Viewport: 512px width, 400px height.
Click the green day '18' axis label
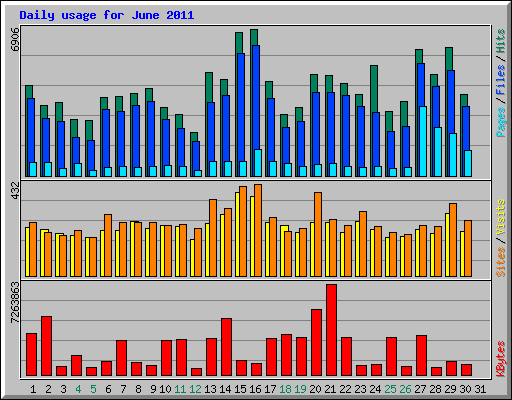click(285, 389)
